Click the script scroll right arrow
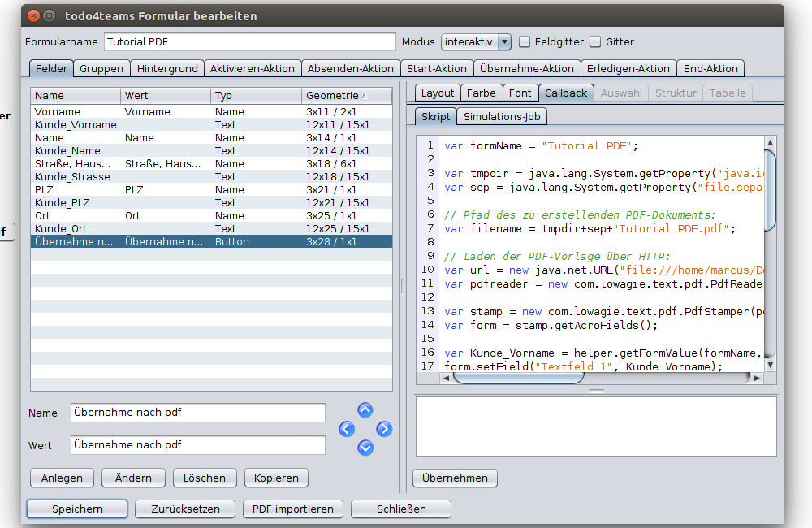Screen dimensions: 812x528 pos(757,379)
